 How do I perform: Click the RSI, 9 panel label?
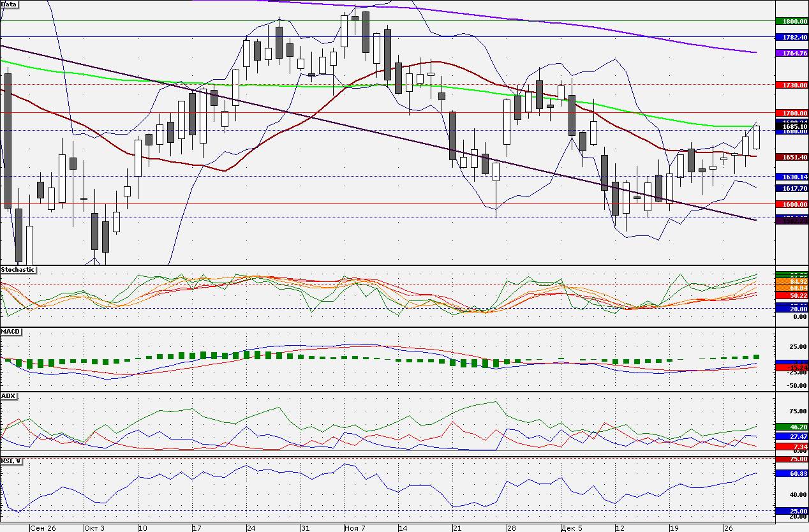11,461
